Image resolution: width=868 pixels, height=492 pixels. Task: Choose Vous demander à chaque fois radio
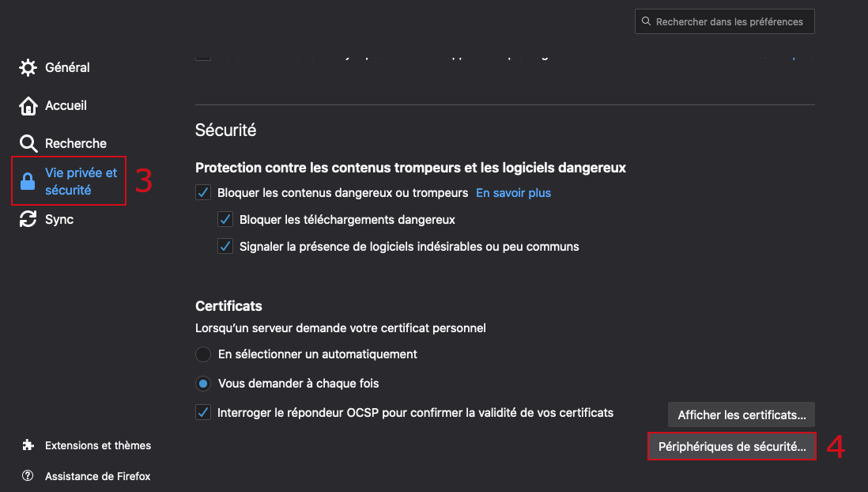coord(203,384)
